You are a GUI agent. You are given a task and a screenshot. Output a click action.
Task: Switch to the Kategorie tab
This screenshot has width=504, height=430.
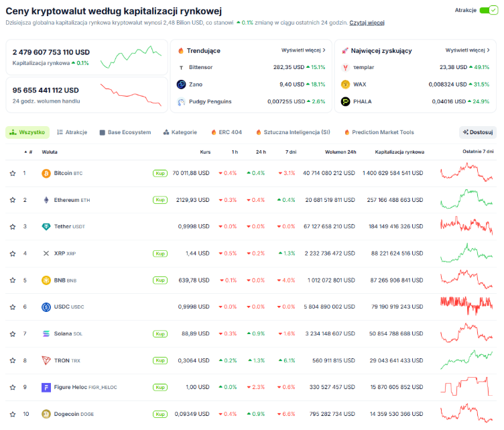[180, 132]
